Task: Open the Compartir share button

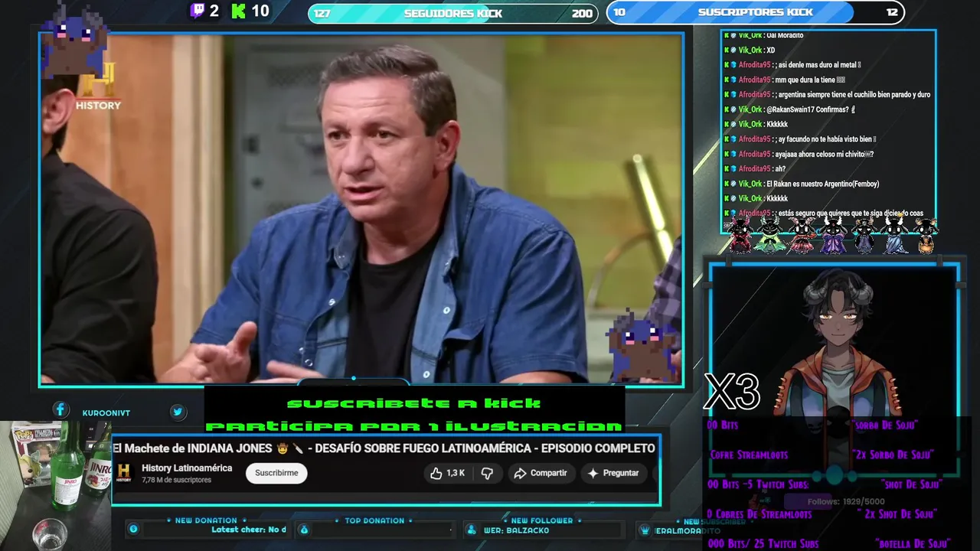Action: click(541, 473)
